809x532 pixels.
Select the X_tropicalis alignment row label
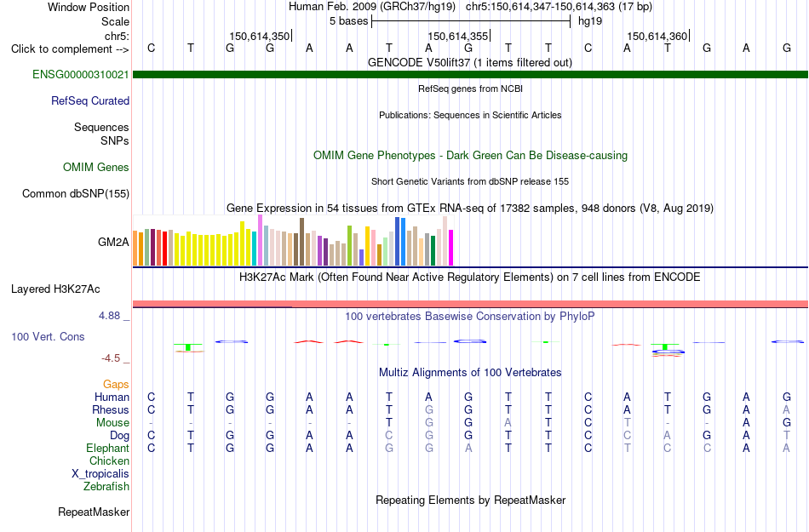(100, 474)
